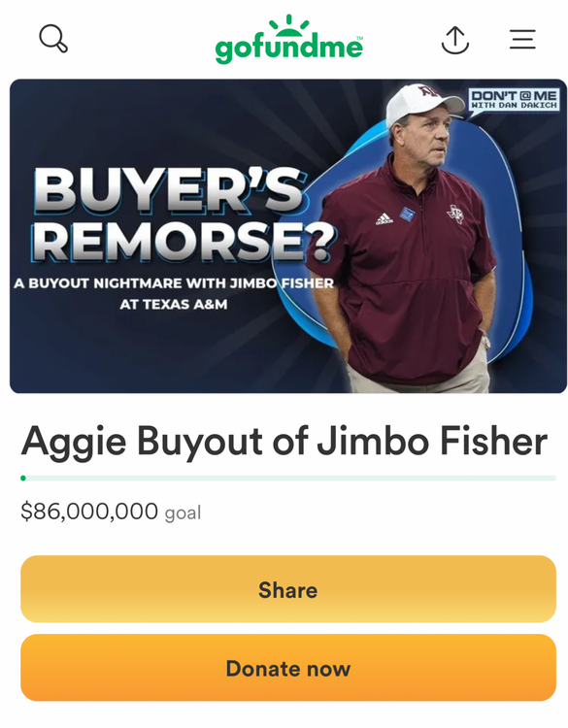
Task: Go home via the gofundme logo
Action: pos(288,39)
